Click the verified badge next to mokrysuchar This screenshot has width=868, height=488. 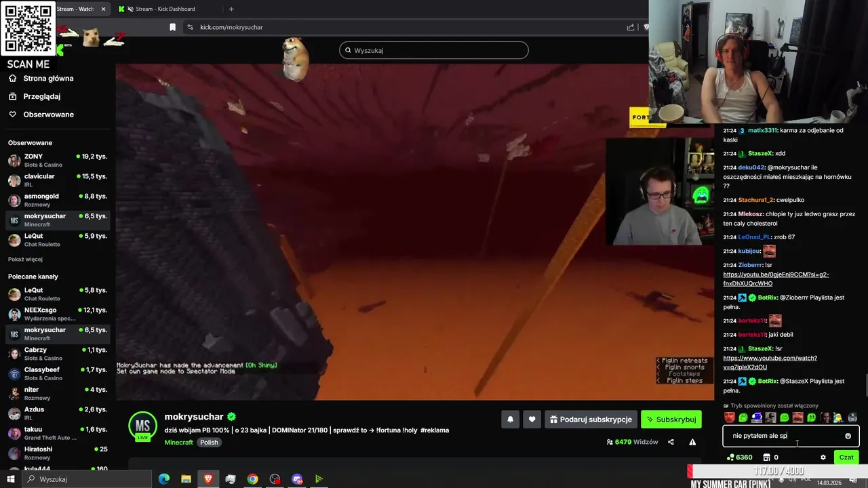(231, 417)
